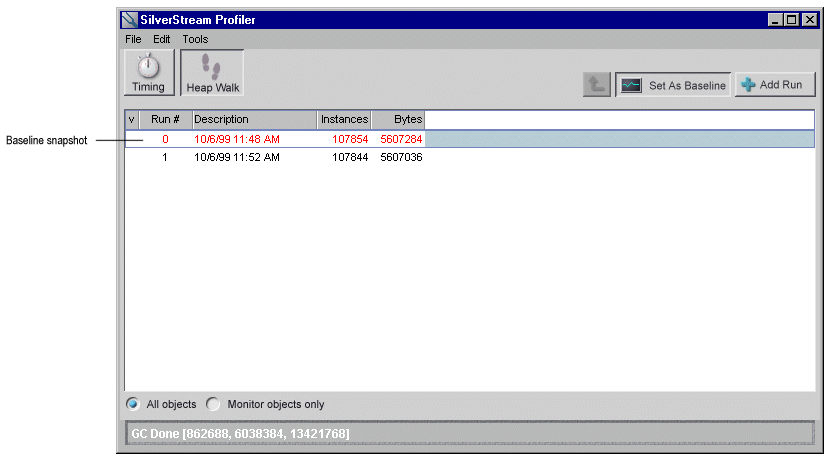Click run number 0 cell
This screenshot has height=460, width=830.
point(165,139)
